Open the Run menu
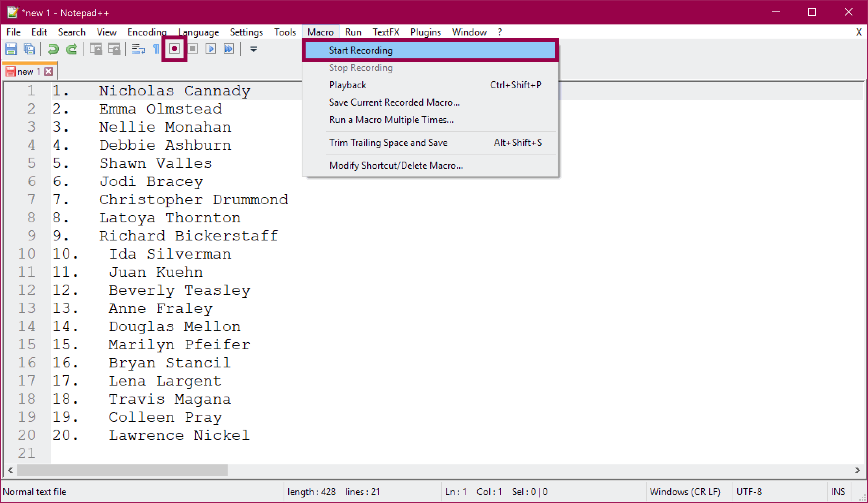The width and height of the screenshot is (868, 503). point(353,32)
